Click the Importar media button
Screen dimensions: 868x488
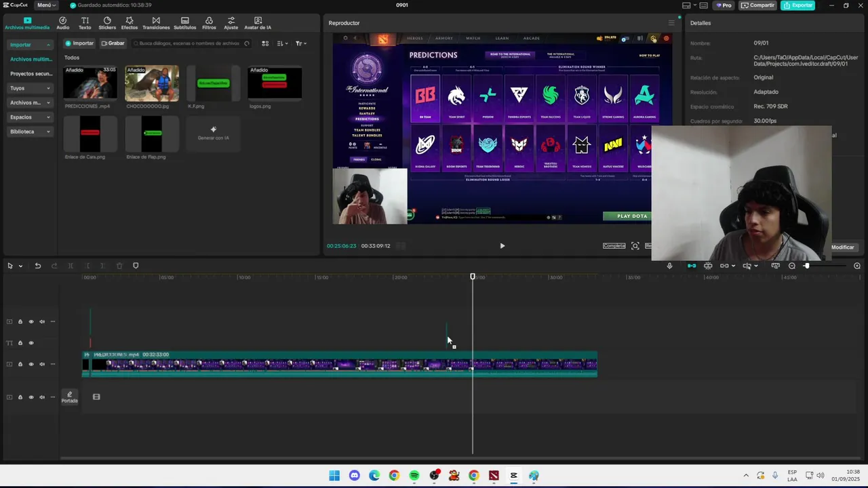(79, 43)
